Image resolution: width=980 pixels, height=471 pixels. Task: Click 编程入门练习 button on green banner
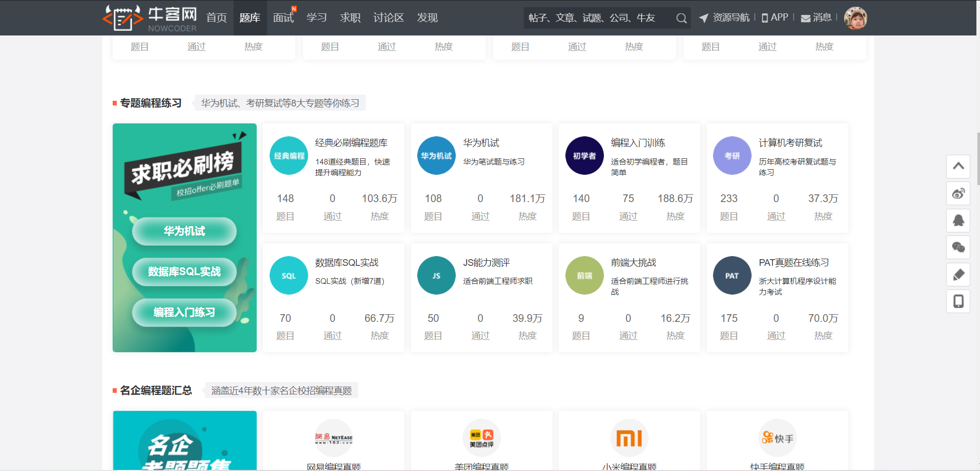[x=184, y=312]
